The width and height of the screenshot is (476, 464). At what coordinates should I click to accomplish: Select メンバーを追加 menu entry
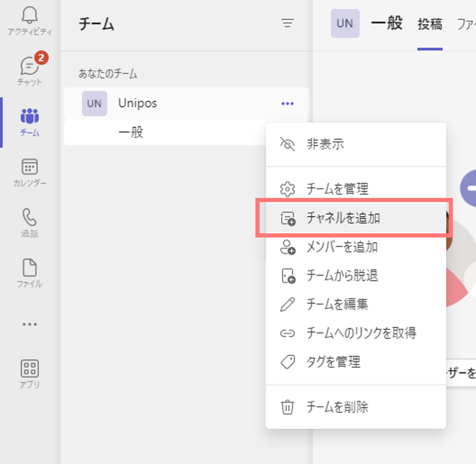(356, 247)
